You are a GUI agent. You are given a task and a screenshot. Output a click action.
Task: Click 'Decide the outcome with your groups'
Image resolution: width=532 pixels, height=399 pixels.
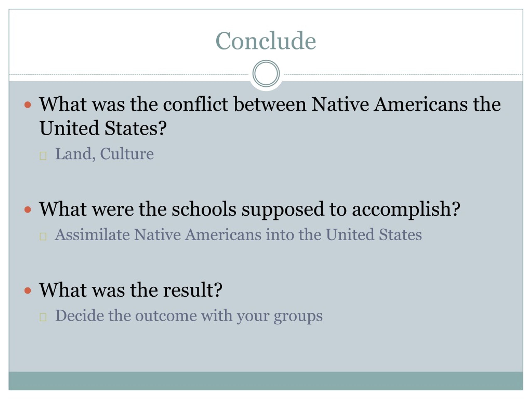click(x=189, y=316)
